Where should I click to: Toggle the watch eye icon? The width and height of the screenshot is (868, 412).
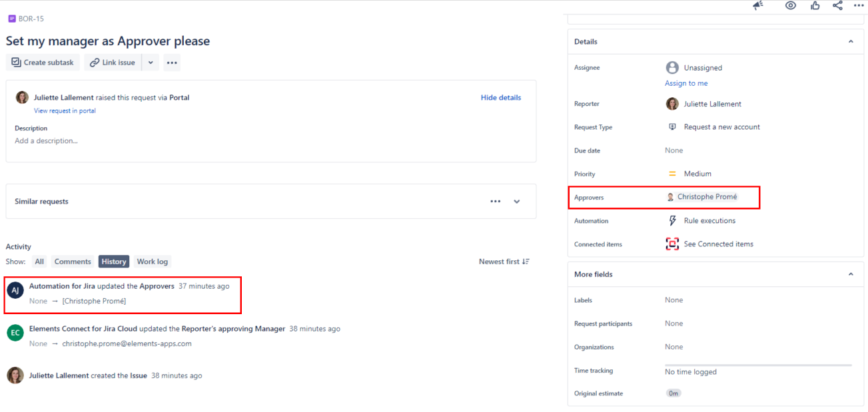pos(791,5)
